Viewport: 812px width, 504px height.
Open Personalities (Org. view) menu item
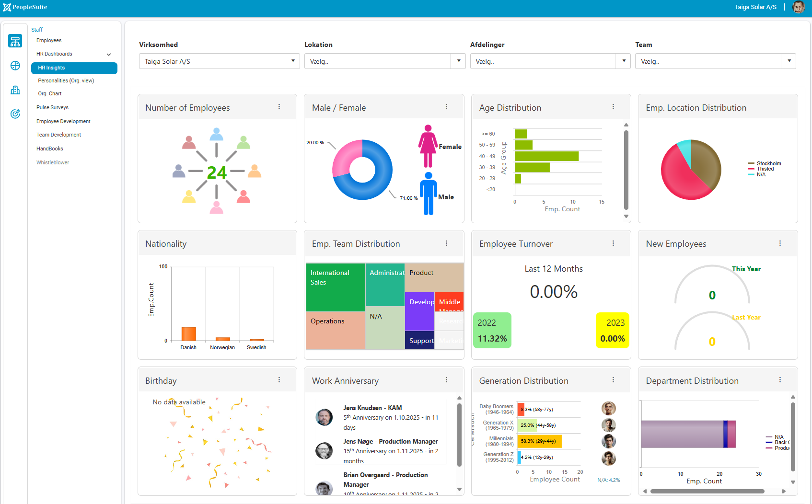point(66,80)
